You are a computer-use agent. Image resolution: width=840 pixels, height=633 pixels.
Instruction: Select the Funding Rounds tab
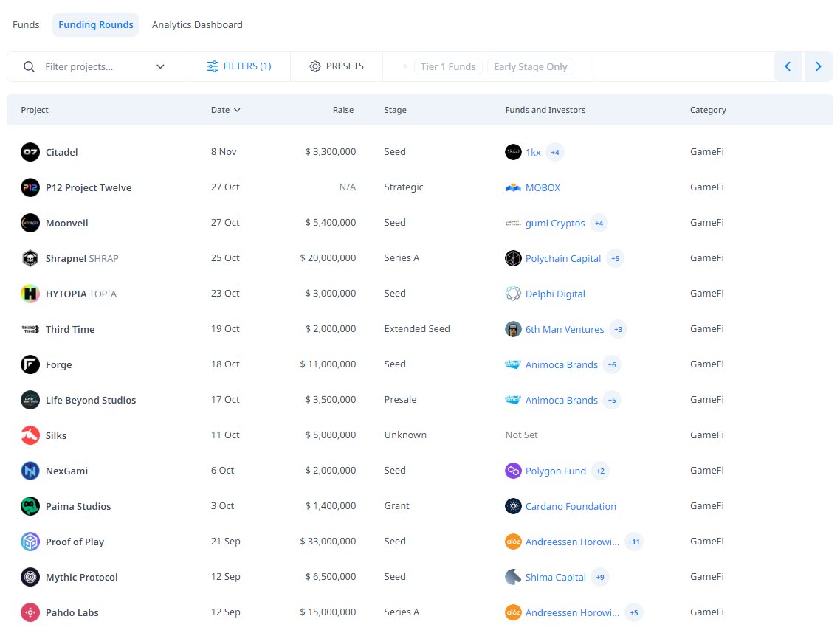click(x=95, y=24)
